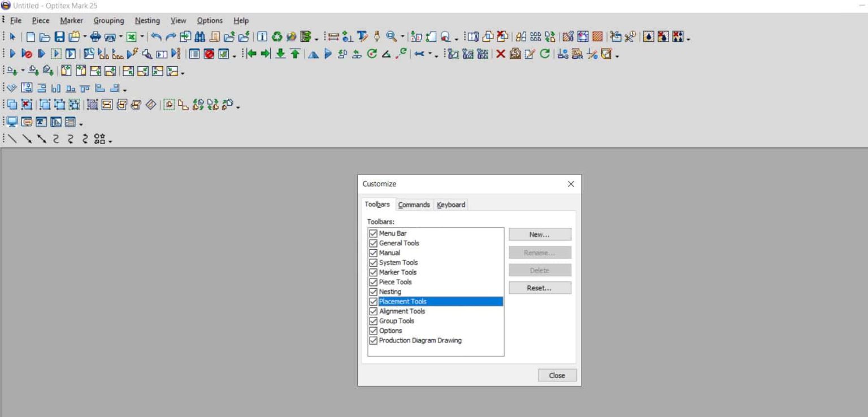This screenshot has height=417, width=868.
Task: Click the green down arrow move icon
Action: coord(280,54)
